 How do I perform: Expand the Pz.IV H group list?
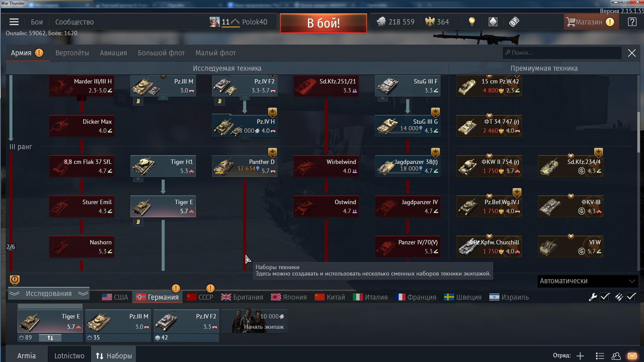click(245, 138)
